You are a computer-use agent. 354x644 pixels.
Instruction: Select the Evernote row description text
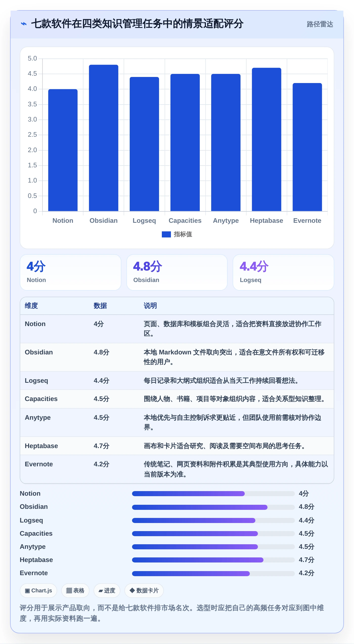pyautogui.click(x=236, y=469)
